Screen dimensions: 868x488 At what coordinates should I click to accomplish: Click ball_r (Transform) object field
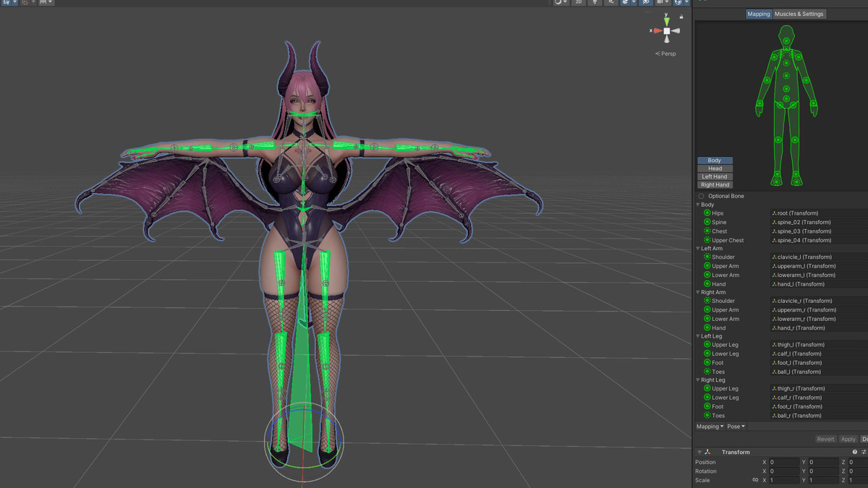tap(819, 416)
